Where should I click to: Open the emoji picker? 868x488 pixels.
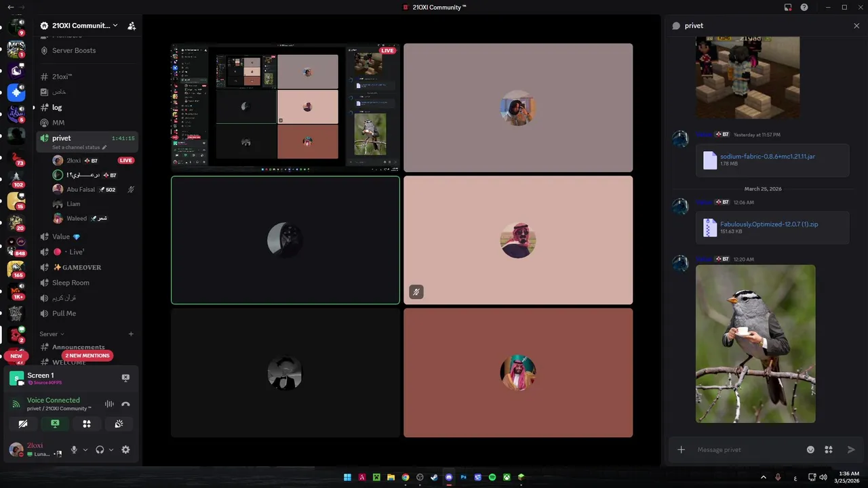[x=810, y=449]
